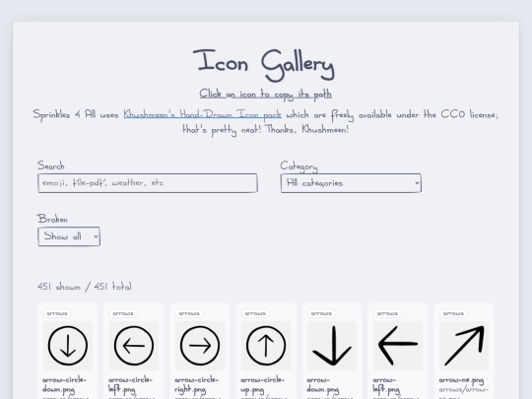The image size is (532, 399).
Task: Open the Category dropdown
Action: pos(351,183)
